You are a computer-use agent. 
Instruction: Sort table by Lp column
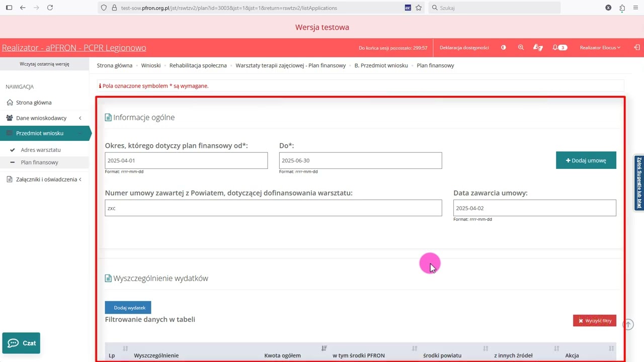[x=125, y=348]
